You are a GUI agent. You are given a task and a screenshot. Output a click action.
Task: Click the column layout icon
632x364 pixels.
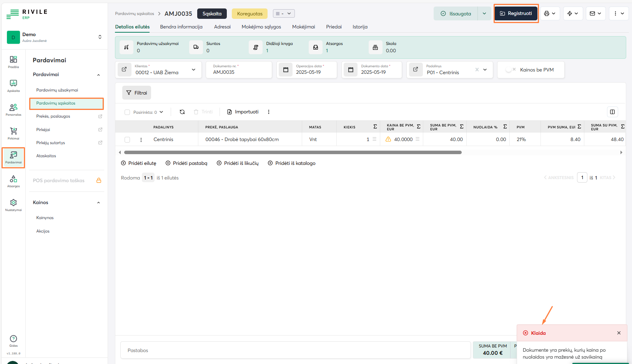click(612, 112)
